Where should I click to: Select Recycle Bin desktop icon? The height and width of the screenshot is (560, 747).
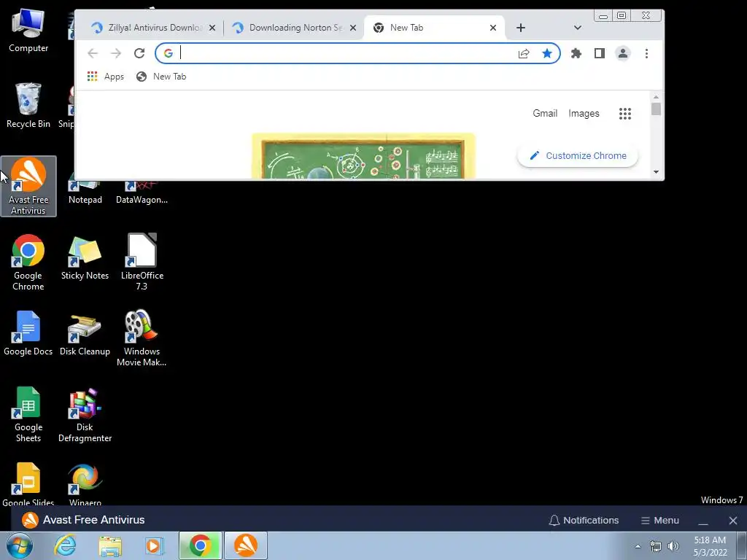[x=28, y=105]
